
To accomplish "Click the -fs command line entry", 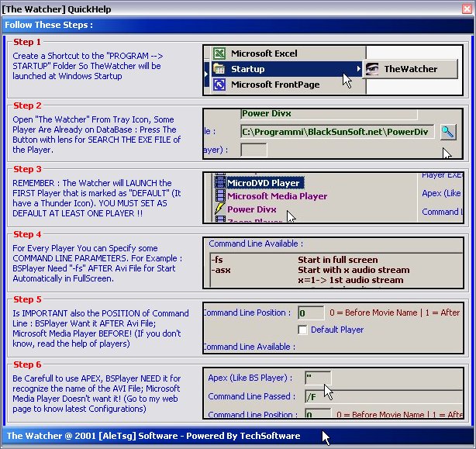I will 217,260.
